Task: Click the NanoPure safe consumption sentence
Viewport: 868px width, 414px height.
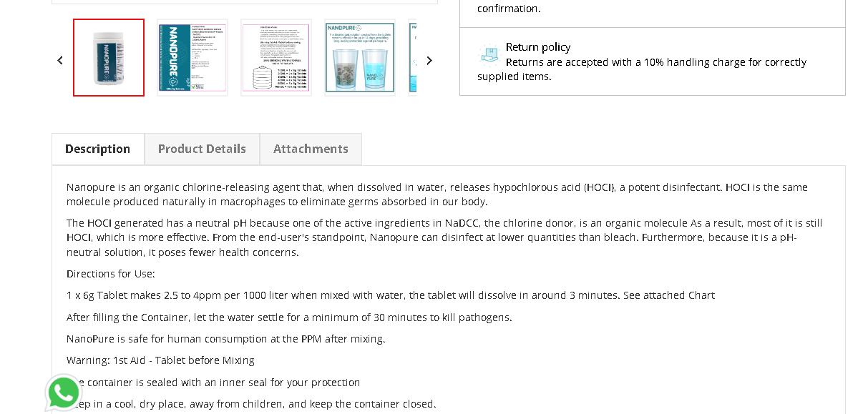Action: [x=226, y=339]
